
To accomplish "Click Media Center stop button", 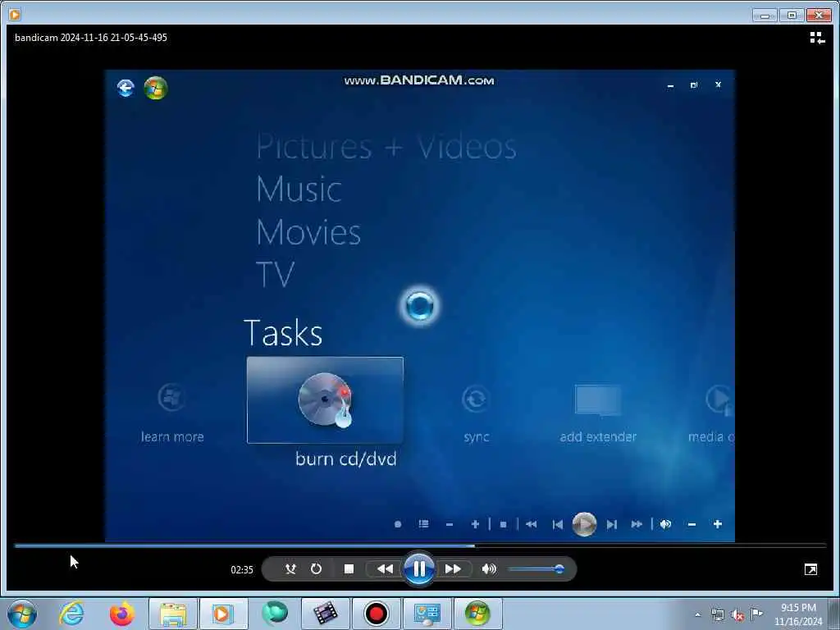I will click(503, 524).
